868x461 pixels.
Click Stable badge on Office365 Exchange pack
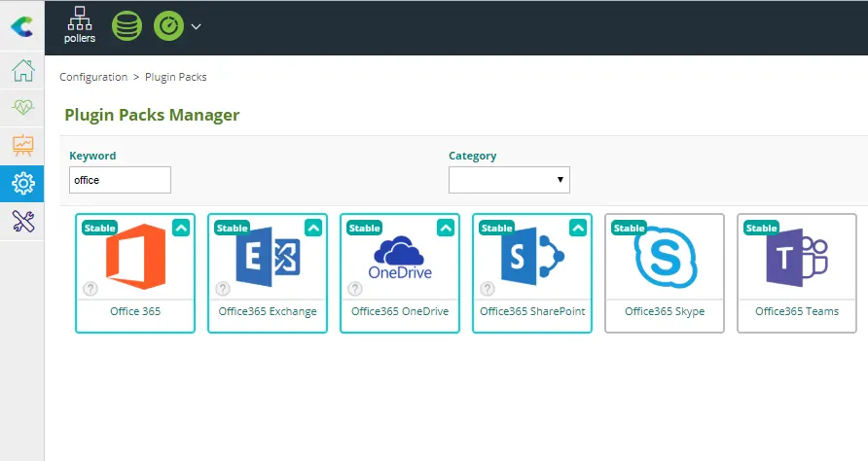(x=232, y=228)
